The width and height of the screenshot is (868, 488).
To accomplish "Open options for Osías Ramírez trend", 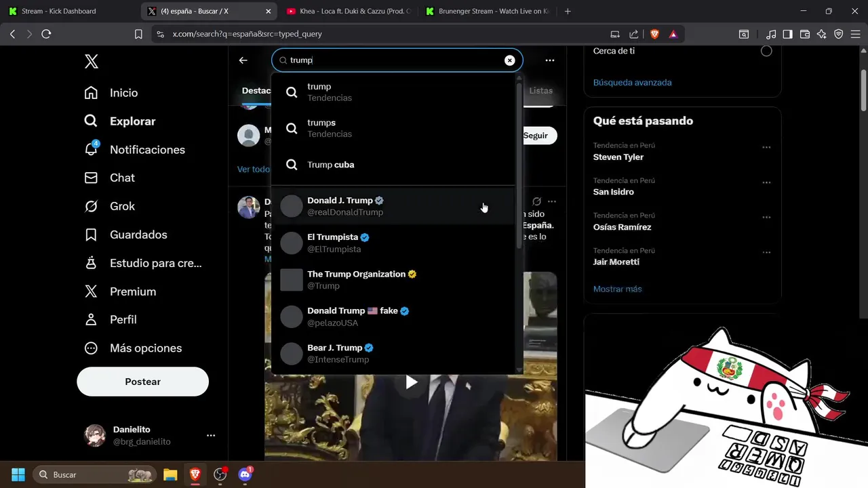I will 766,218.
